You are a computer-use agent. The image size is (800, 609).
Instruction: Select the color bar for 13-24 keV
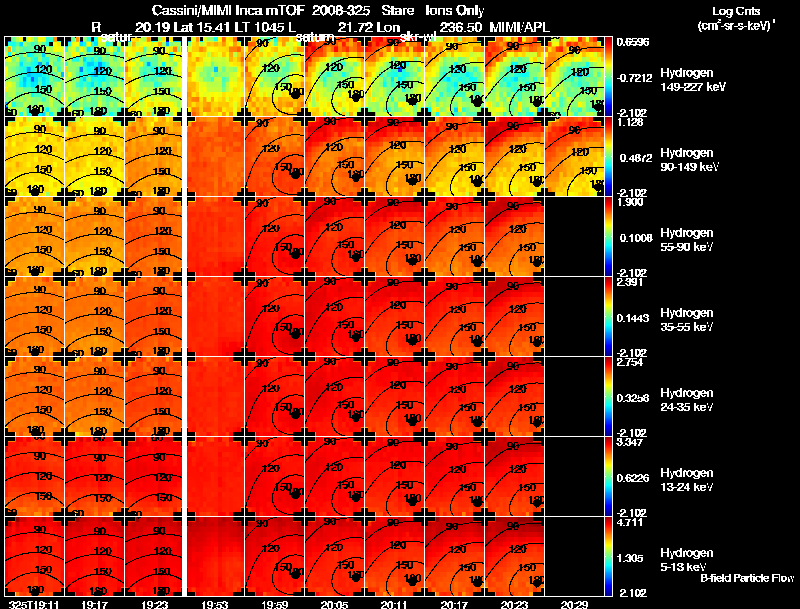pyautogui.click(x=608, y=477)
